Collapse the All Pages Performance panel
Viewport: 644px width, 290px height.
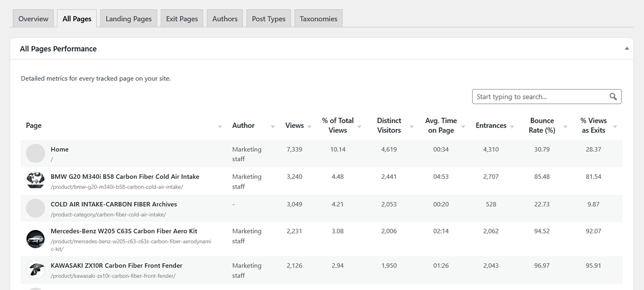[626, 48]
